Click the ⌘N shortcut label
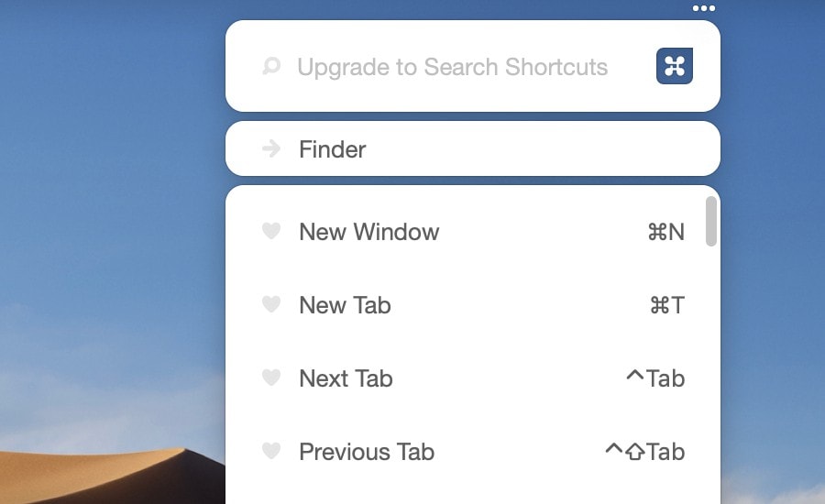The height and width of the screenshot is (504, 825). click(x=666, y=232)
